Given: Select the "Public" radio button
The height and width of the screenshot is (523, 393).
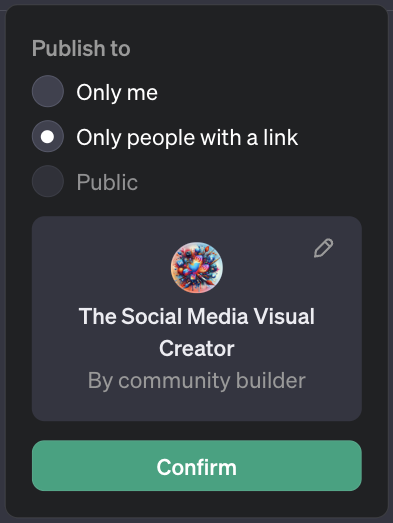Looking at the screenshot, I should [x=48, y=181].
